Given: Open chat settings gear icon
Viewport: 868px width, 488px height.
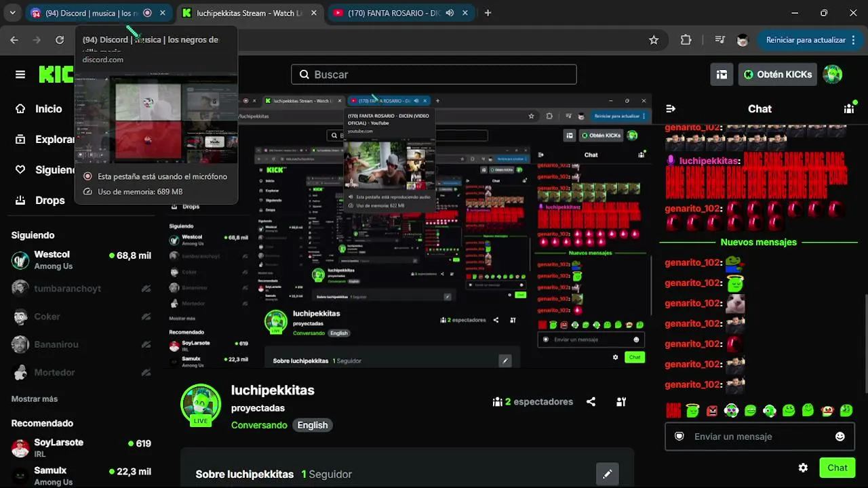Looking at the screenshot, I should (x=803, y=468).
